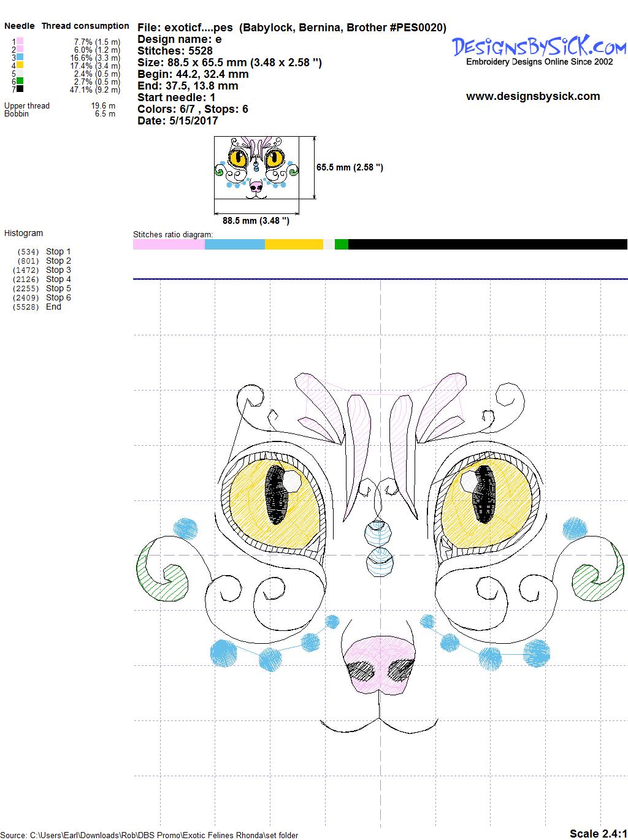
Task: Click the Thread consumption column header
Action: tap(85, 26)
